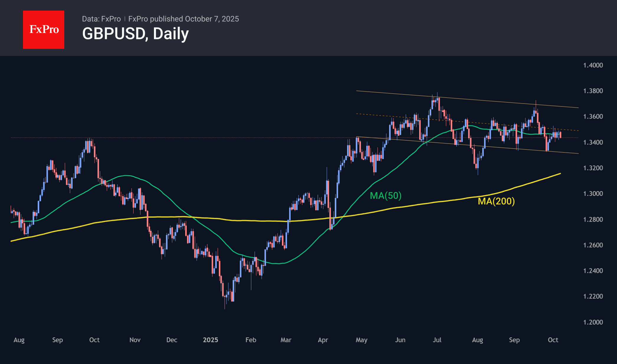Click the Data: FxPro source text

[x=101, y=19]
